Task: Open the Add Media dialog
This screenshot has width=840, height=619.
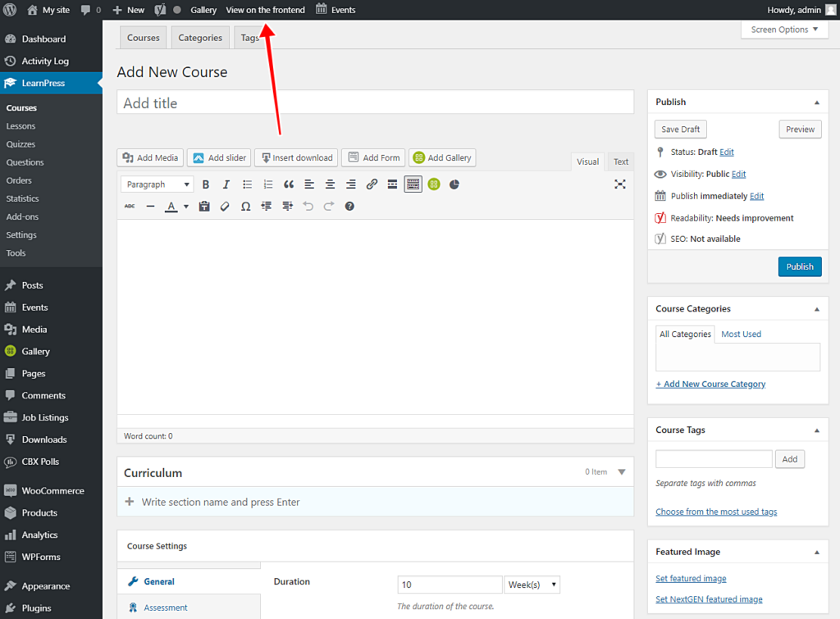Action: (x=150, y=157)
